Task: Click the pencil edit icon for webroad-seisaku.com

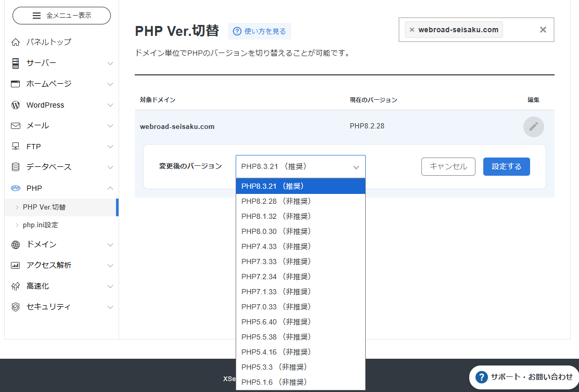Action: click(x=534, y=127)
